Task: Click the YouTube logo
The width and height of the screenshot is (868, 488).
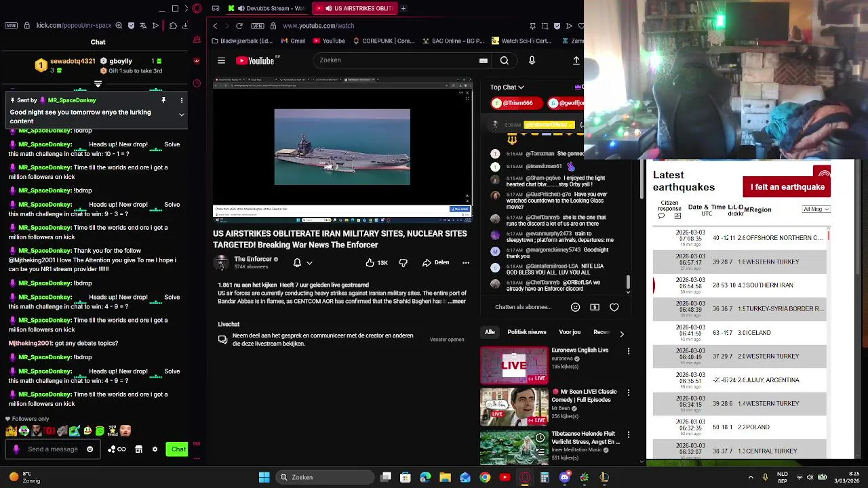Action: [x=254, y=60]
